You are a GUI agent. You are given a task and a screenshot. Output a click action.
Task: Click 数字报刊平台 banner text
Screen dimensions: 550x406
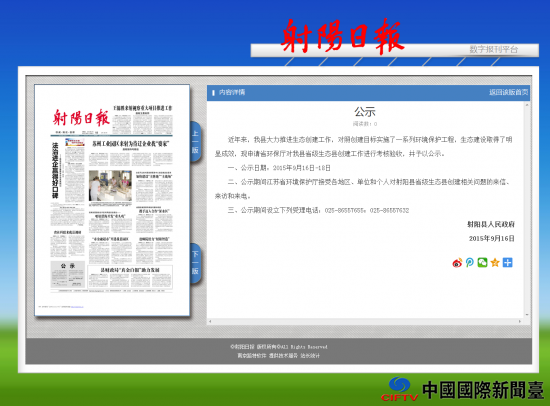pyautogui.click(x=494, y=49)
